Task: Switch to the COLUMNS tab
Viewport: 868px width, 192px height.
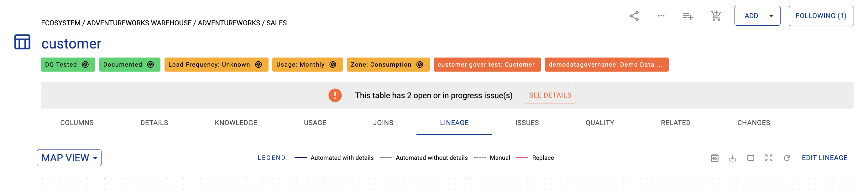Action: 77,123
